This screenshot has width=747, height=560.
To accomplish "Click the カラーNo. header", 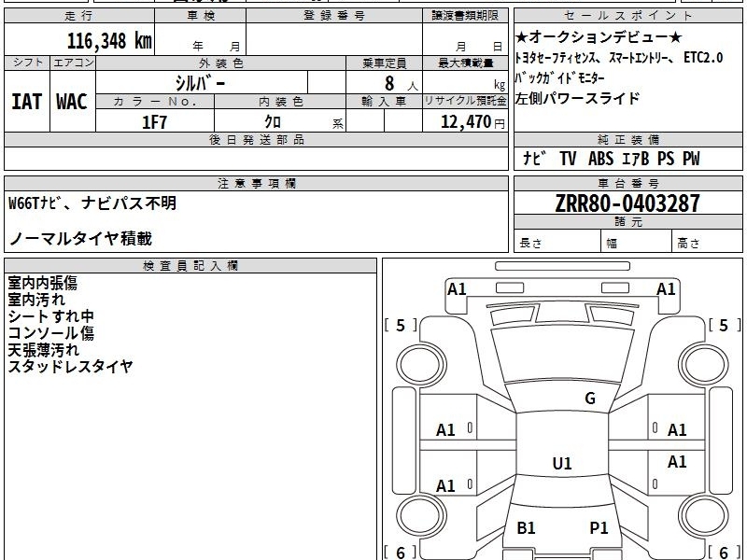I will 155,102.
